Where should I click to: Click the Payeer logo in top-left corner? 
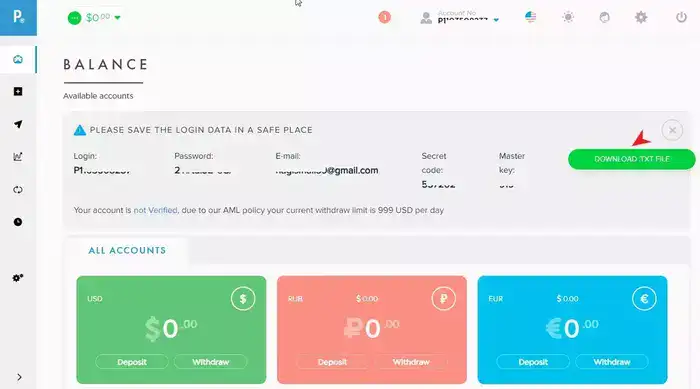(18, 17)
